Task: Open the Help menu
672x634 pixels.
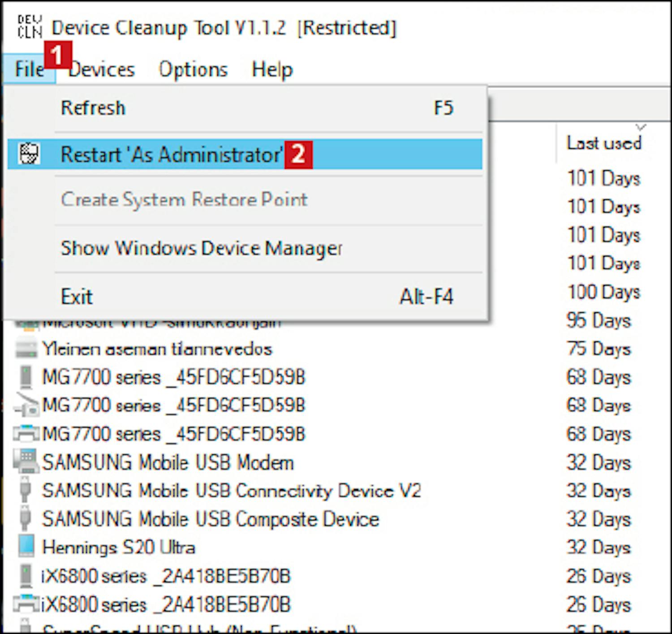Action: coord(272,69)
